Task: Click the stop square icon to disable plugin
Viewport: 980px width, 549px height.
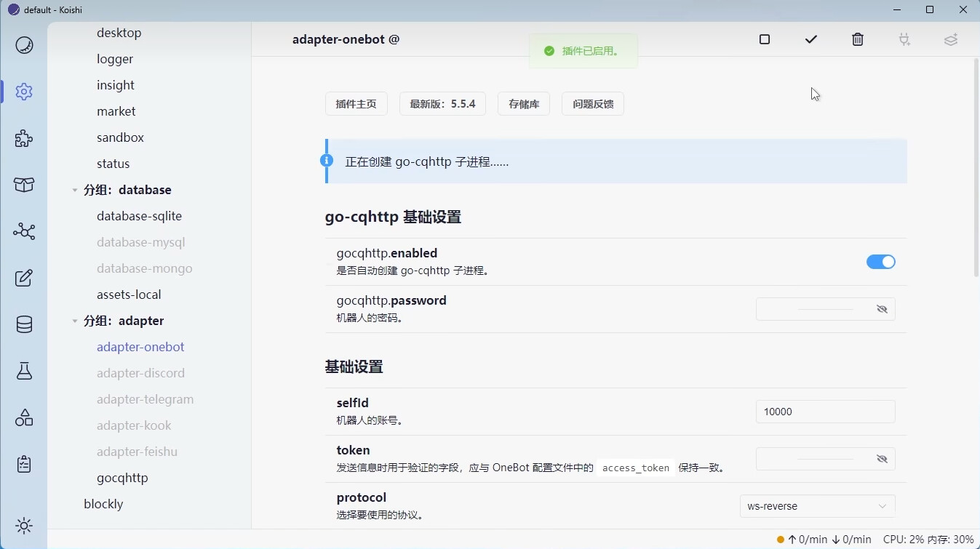Action: coord(765,39)
